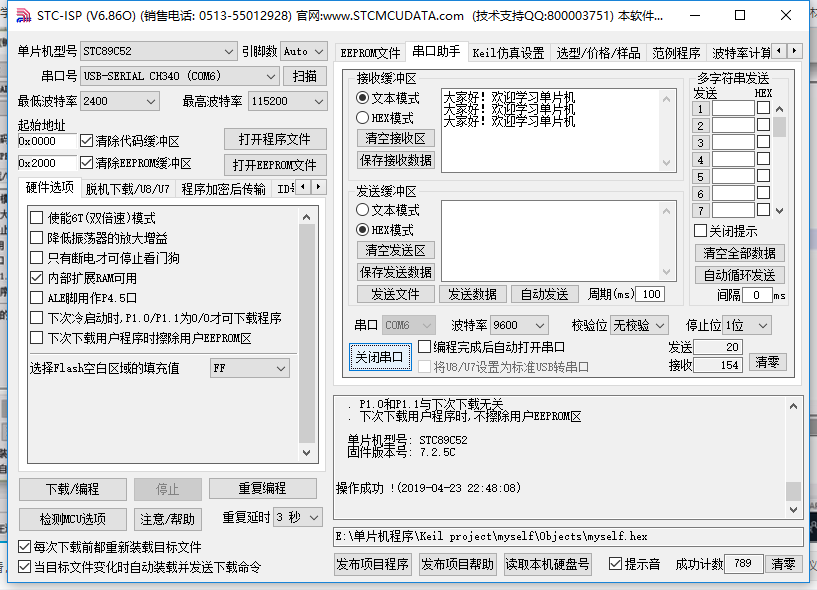Uncheck 清除代码缓冲区 checkbox
Screen dimensions: 817x590
click(86, 141)
